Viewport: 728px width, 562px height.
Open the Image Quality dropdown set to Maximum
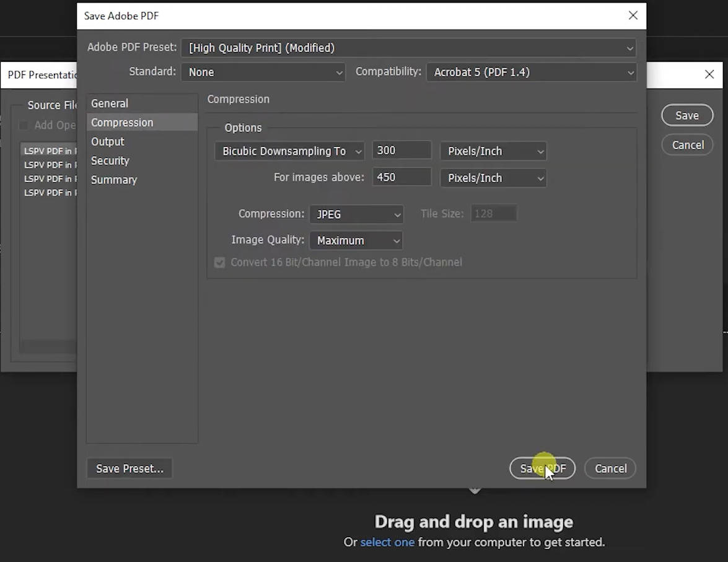coord(356,240)
